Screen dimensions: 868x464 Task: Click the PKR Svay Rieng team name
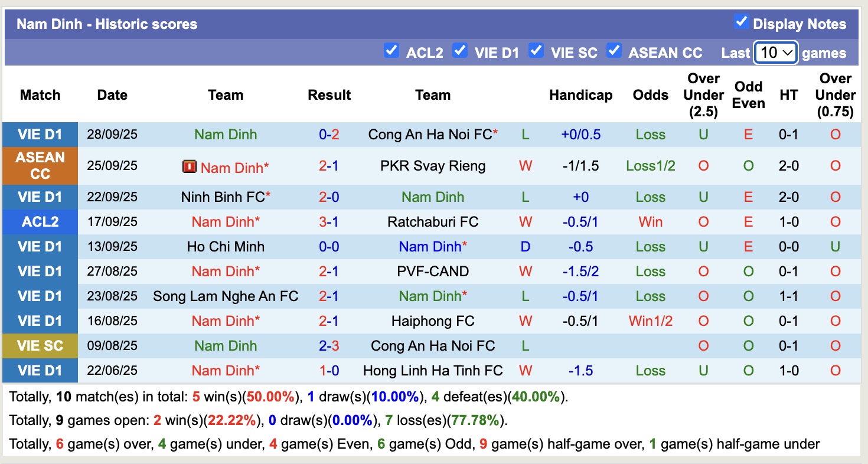point(432,166)
